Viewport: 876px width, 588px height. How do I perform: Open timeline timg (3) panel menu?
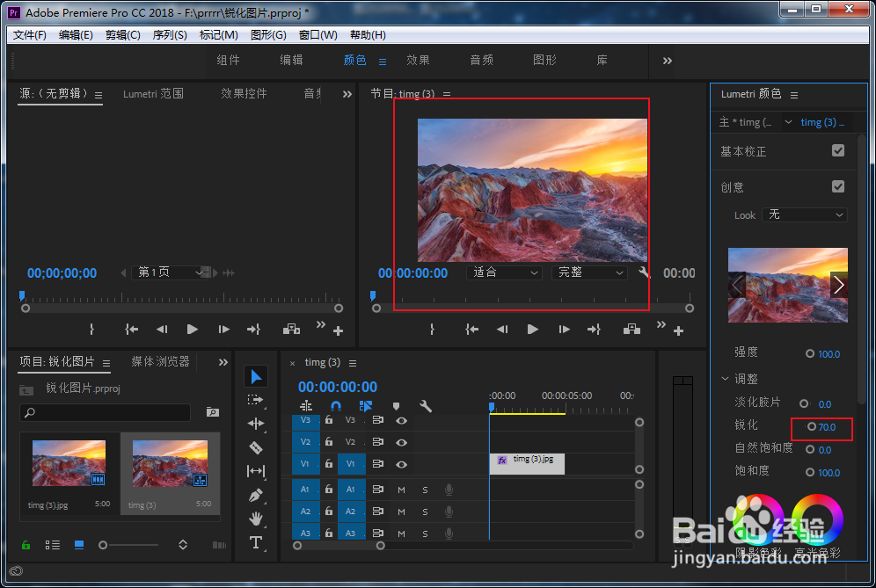tap(353, 364)
